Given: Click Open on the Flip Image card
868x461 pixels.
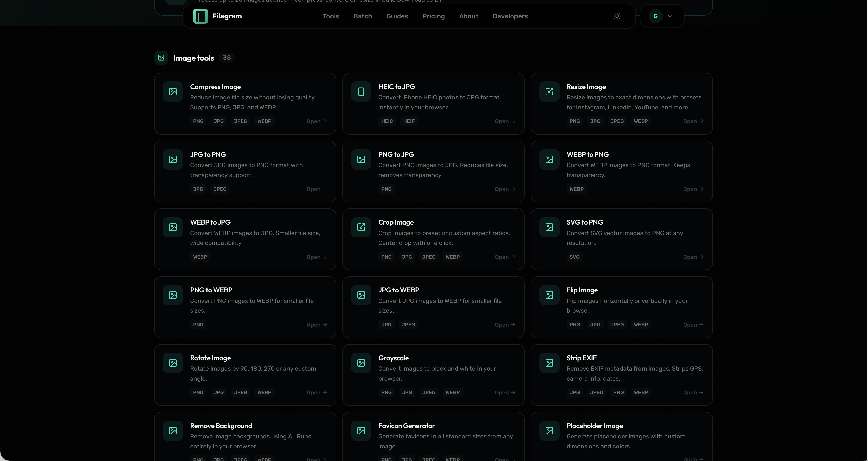Looking at the screenshot, I should (x=693, y=325).
